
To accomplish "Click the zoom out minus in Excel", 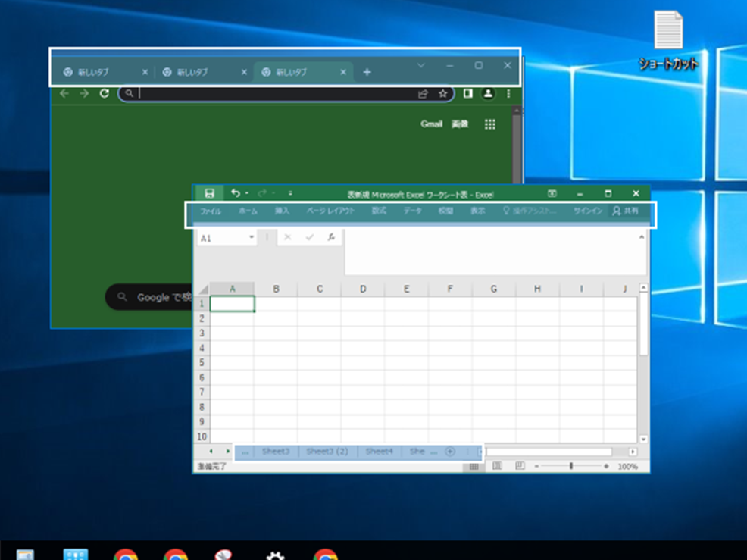I will click(x=537, y=466).
